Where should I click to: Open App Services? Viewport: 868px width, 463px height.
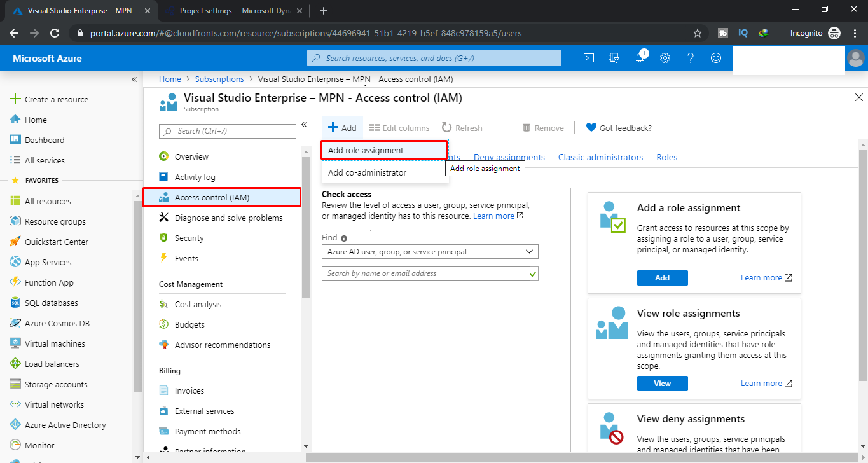41,262
